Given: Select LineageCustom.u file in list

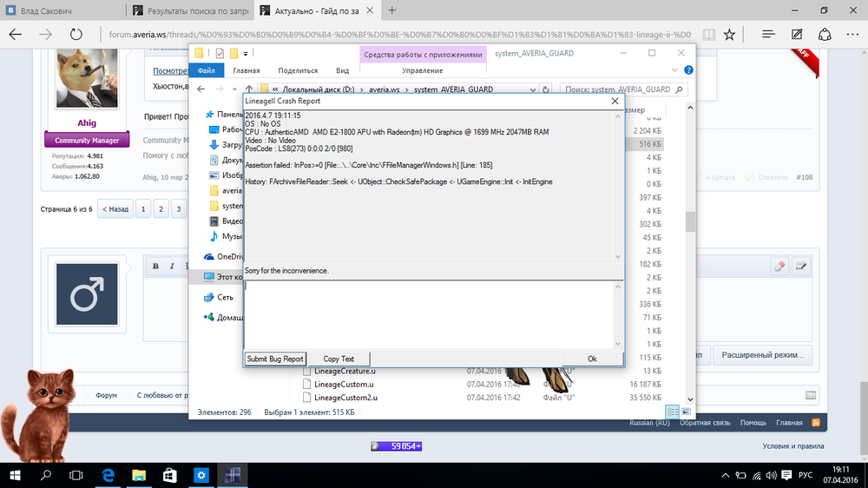Looking at the screenshot, I should (344, 384).
